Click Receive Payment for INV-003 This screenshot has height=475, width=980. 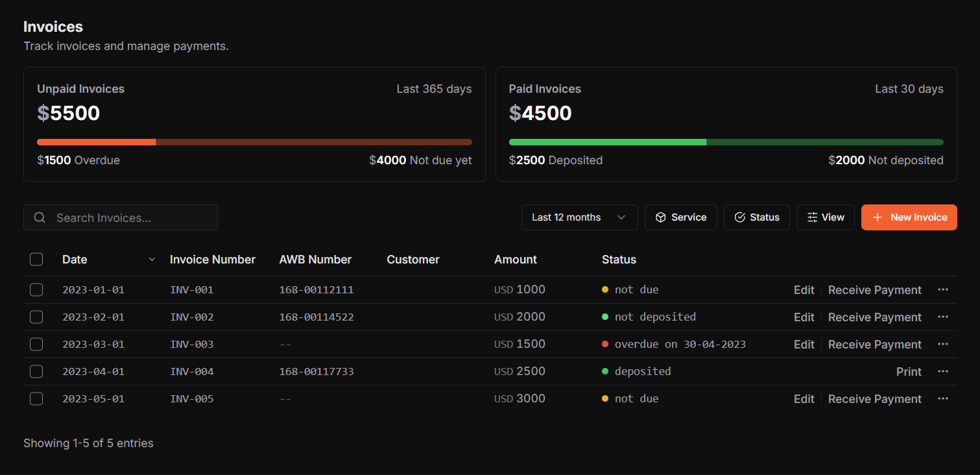(874, 344)
